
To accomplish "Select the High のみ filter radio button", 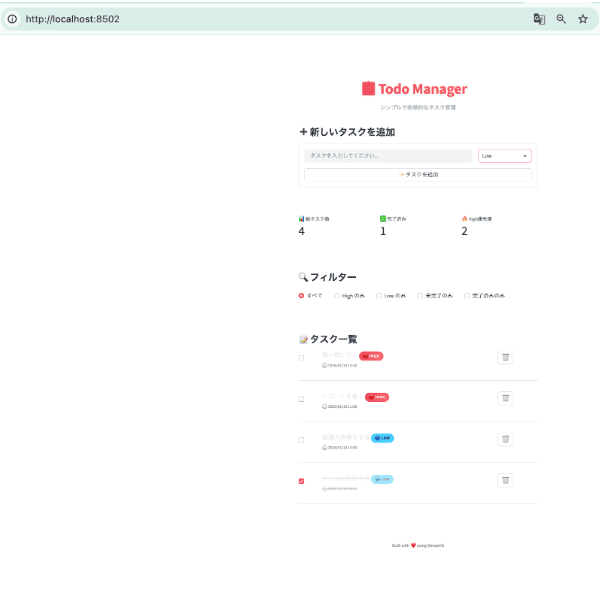I will pyautogui.click(x=337, y=295).
